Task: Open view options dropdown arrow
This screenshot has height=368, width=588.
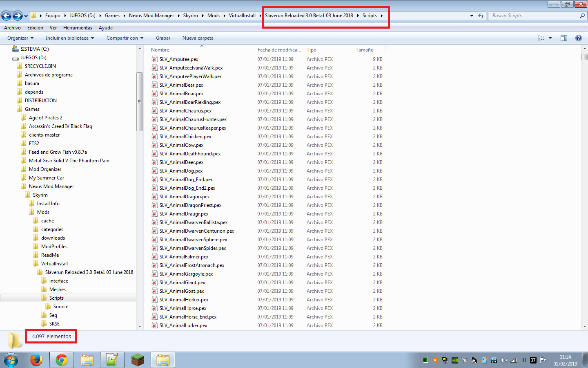Action: pyautogui.click(x=550, y=38)
